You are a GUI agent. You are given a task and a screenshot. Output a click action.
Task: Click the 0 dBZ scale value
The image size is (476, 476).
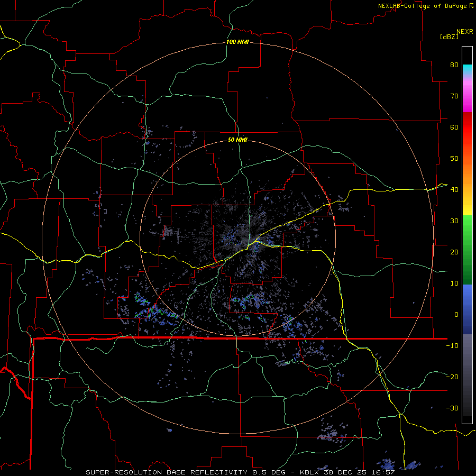(x=456, y=315)
